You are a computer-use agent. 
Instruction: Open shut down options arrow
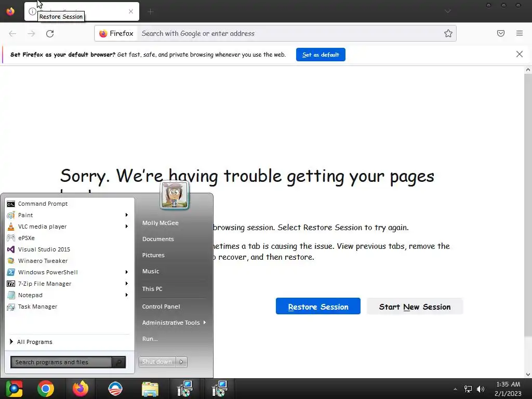(x=181, y=362)
